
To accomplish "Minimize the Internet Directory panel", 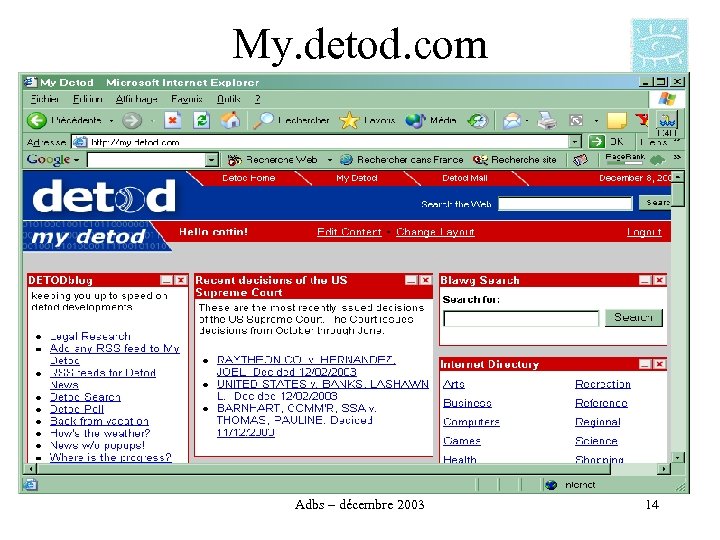I will click(645, 364).
